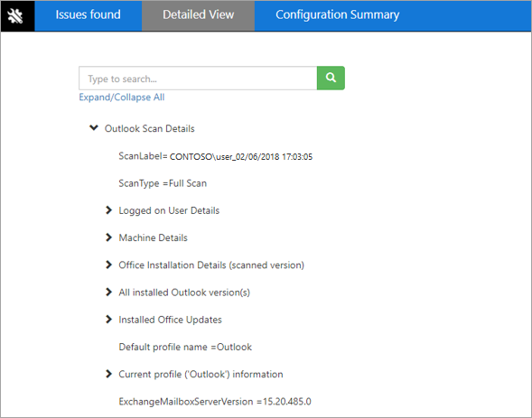Expand Current profile ('Outlook') information chevron
The image size is (532, 418).
click(108, 374)
